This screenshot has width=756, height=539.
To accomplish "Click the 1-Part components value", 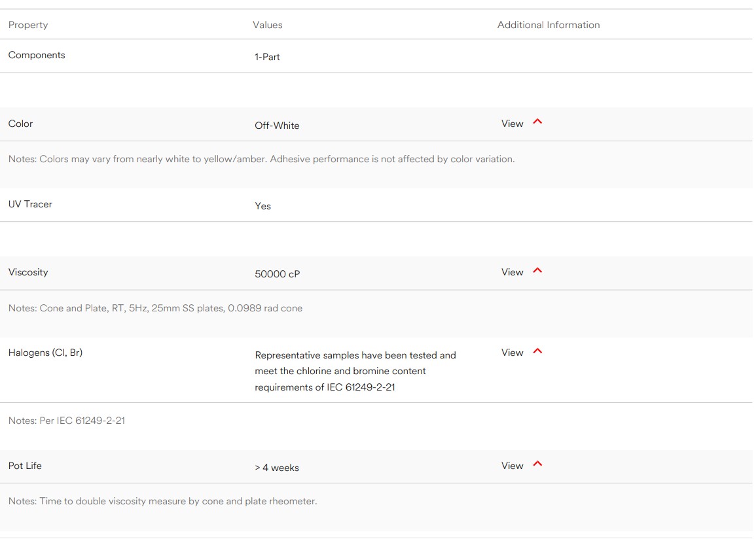I will 267,57.
